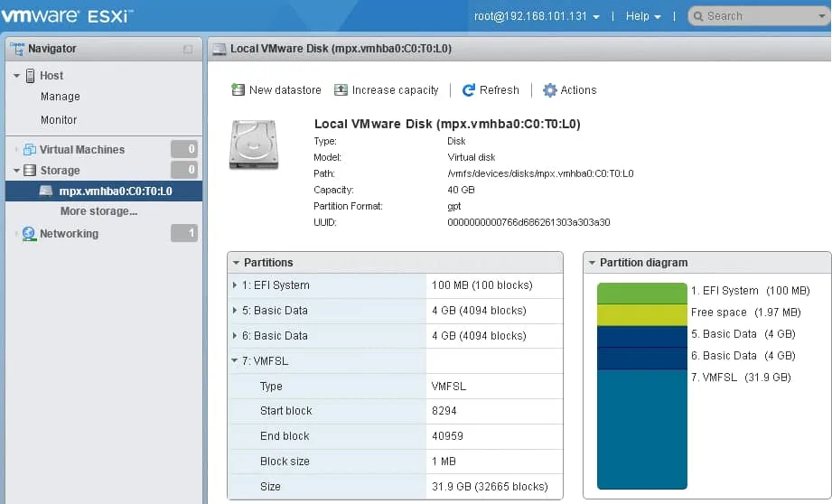Collapse the 7: VMFSL partition details
The width and height of the screenshot is (832, 504).
pyautogui.click(x=236, y=361)
